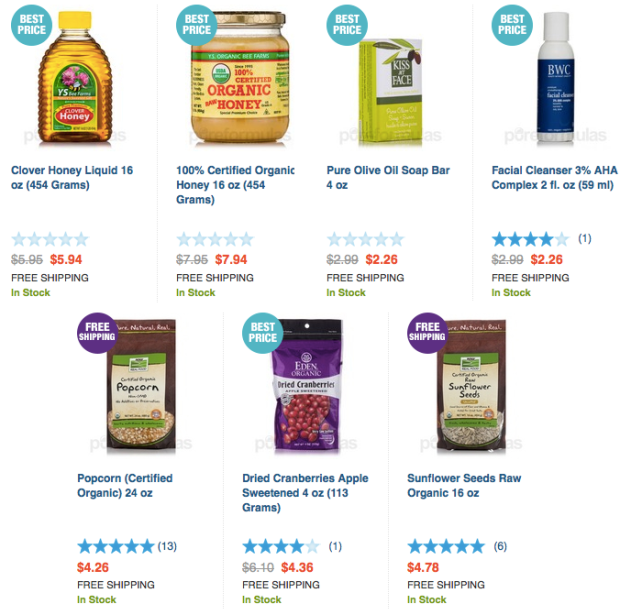The height and width of the screenshot is (615, 620).
Task: Click the BWC facial cleanser bottle image
Action: click(556, 77)
